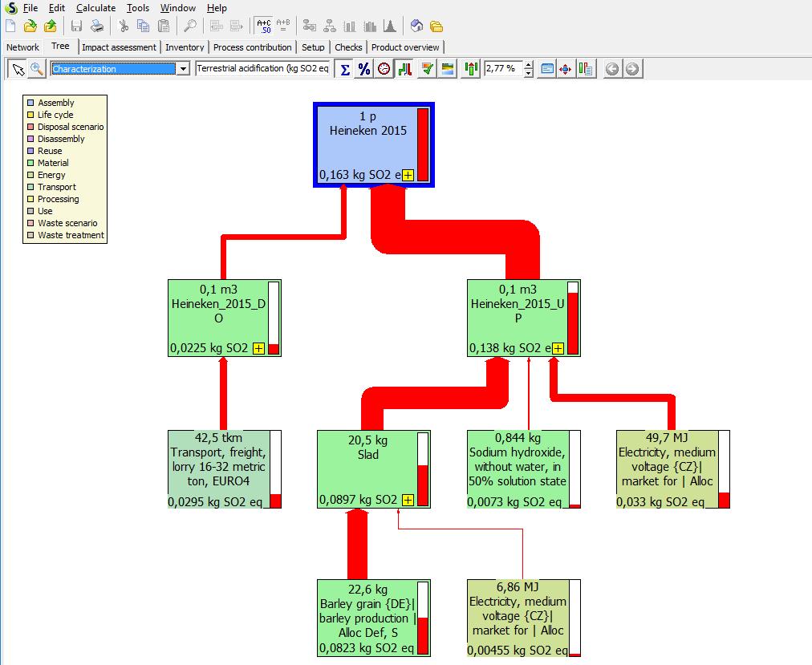Screen dimensions: 812x665
Task: Select the Barley grain {DE} node
Action: 373,618
